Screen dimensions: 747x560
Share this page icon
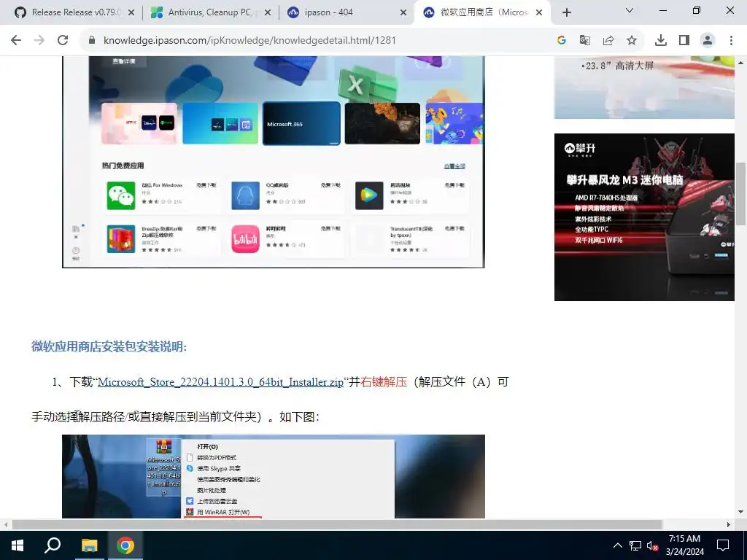(608, 41)
